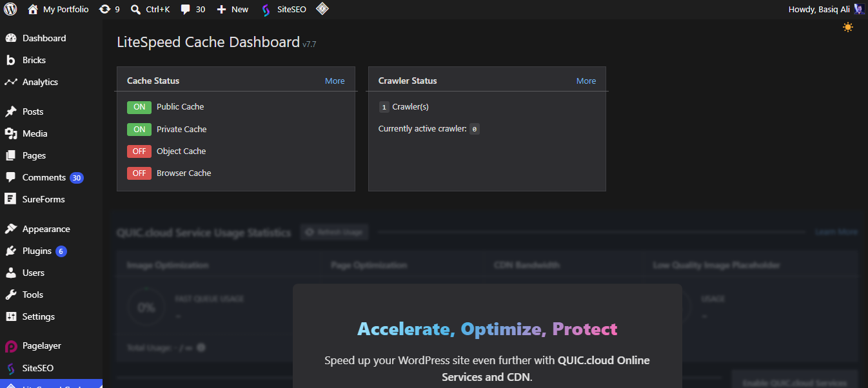868x388 pixels.
Task: Open More link in Crawler Status
Action: point(586,81)
